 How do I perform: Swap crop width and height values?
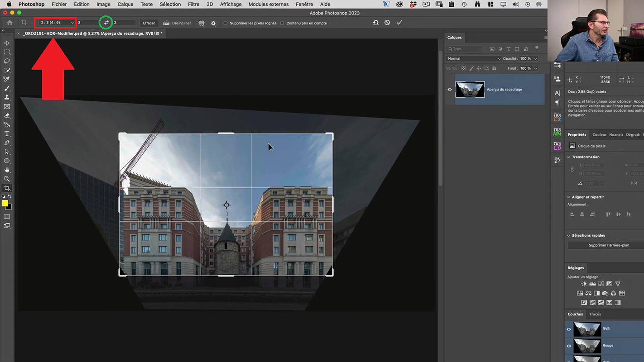[106, 23]
